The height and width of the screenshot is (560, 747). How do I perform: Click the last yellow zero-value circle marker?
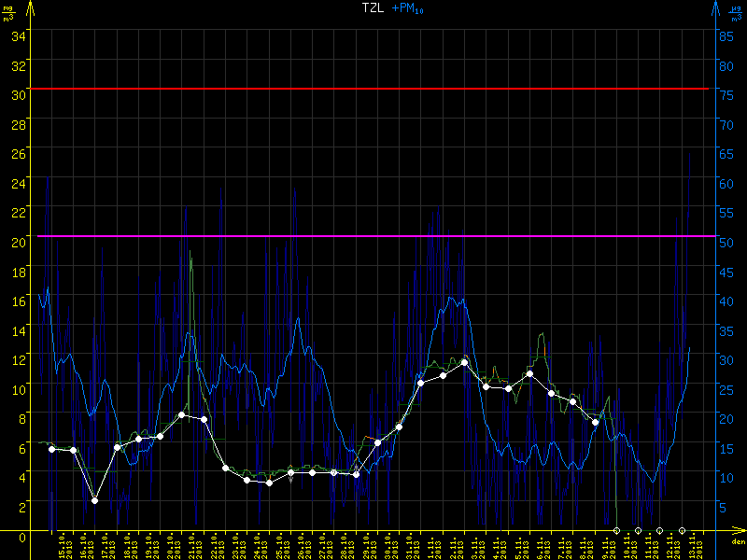(682, 530)
